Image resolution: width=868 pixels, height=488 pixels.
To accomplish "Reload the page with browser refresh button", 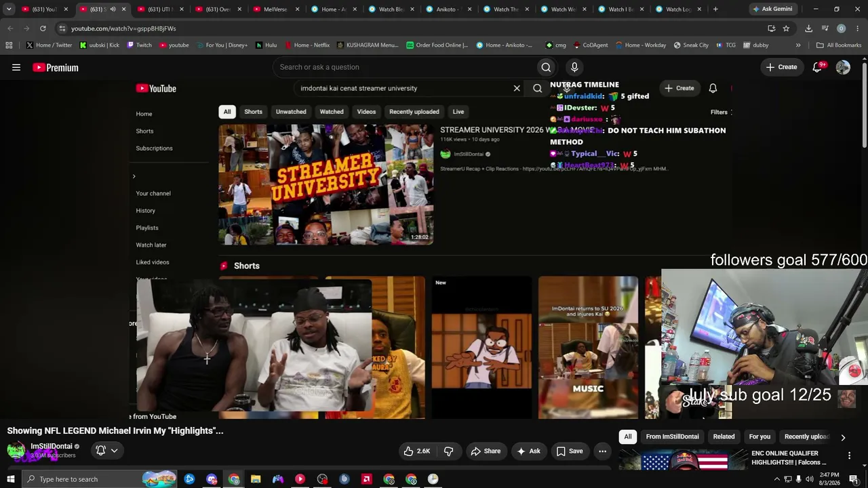I will 43,28.
